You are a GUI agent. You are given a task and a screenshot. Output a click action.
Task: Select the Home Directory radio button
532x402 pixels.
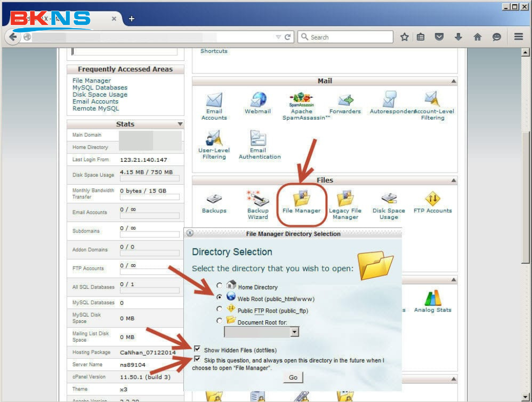[x=219, y=286]
